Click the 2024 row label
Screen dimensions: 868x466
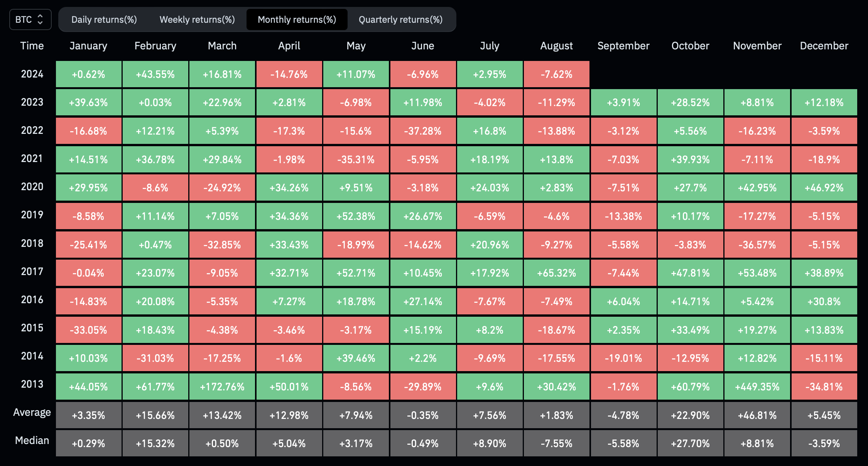(32, 74)
